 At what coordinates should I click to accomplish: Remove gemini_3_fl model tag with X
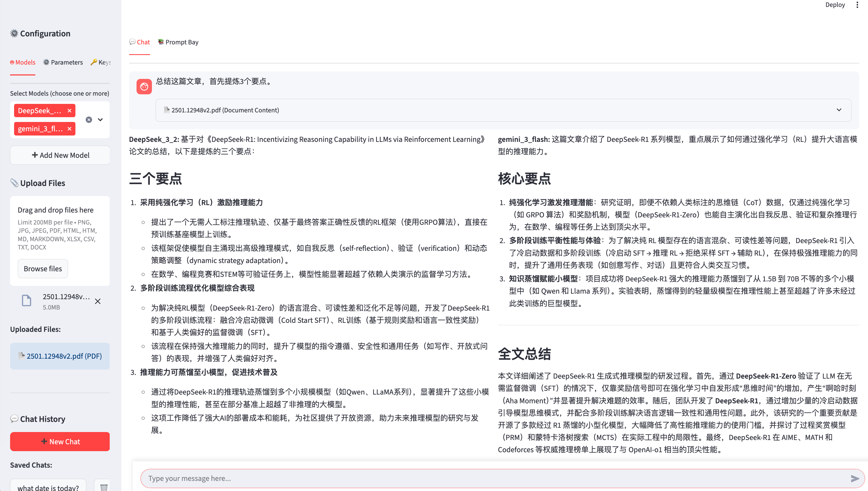[69, 129]
